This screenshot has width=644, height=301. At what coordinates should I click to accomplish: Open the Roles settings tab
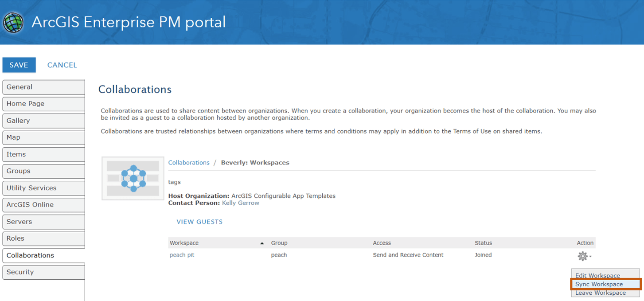[x=43, y=238]
